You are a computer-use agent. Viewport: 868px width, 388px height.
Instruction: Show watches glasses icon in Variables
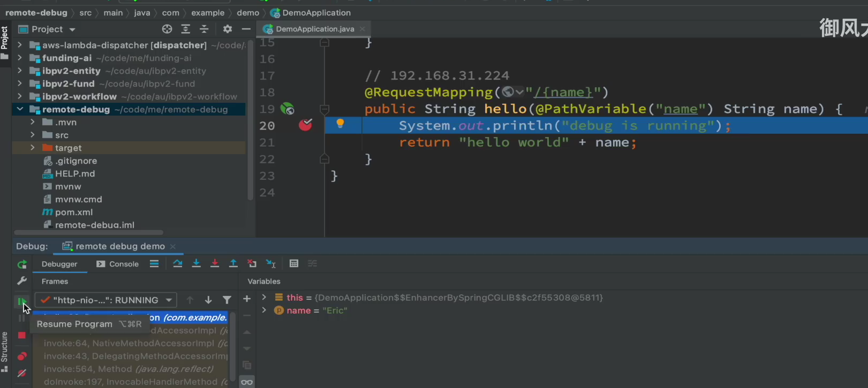tap(247, 382)
